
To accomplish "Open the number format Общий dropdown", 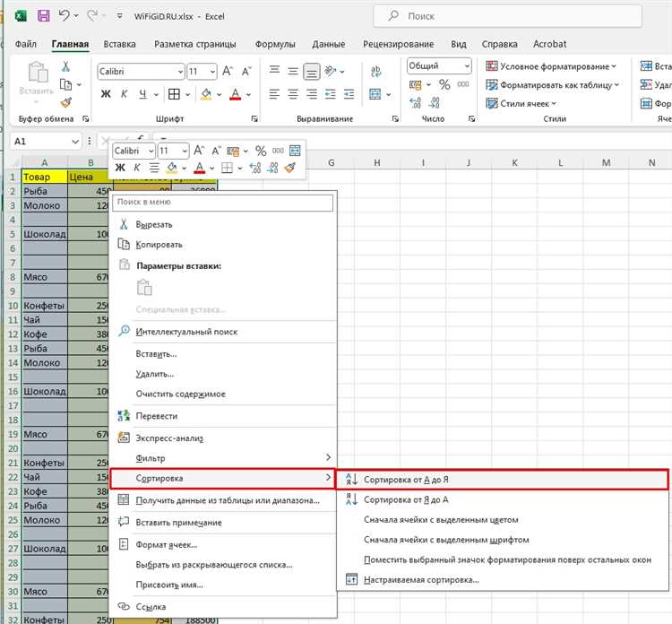I will (467, 66).
